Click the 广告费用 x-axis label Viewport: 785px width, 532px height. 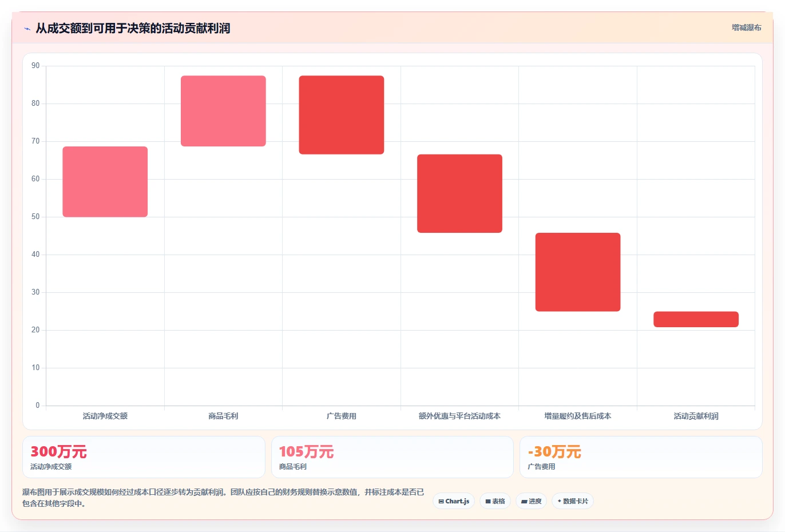coord(342,416)
